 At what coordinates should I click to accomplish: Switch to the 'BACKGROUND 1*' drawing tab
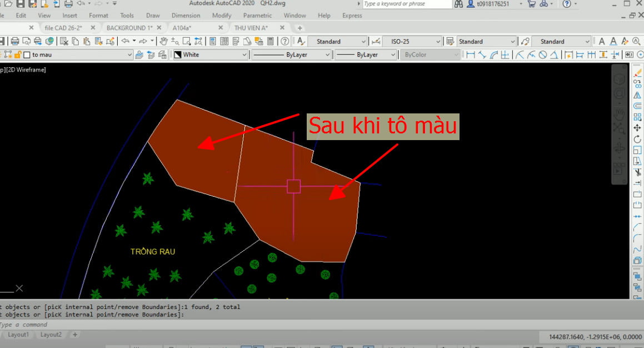[x=129, y=28]
